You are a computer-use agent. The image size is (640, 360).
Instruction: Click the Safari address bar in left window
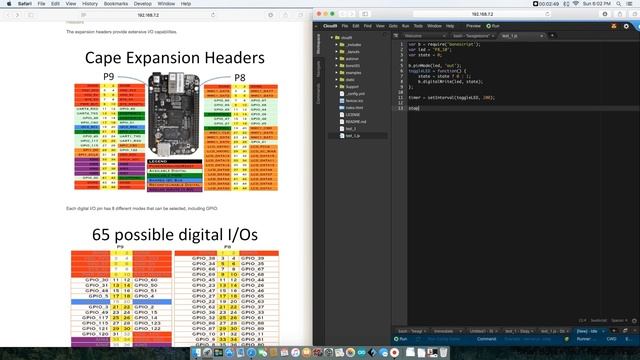click(x=148, y=15)
